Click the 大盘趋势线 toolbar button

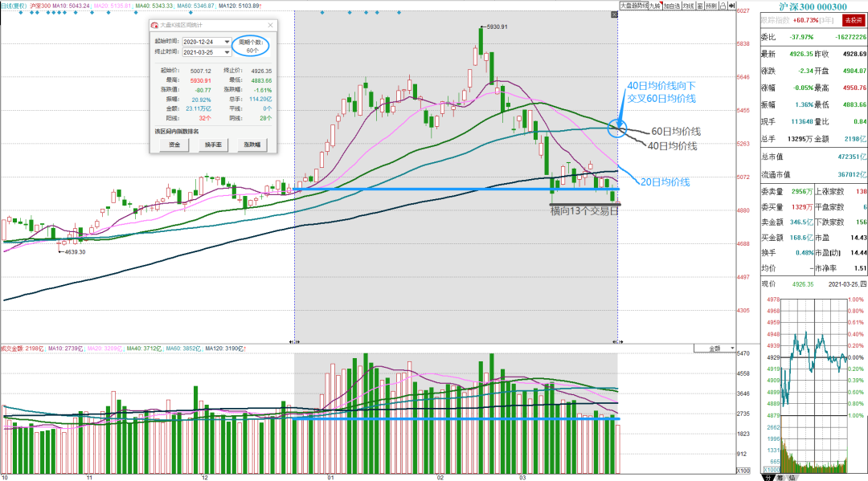[633, 6]
